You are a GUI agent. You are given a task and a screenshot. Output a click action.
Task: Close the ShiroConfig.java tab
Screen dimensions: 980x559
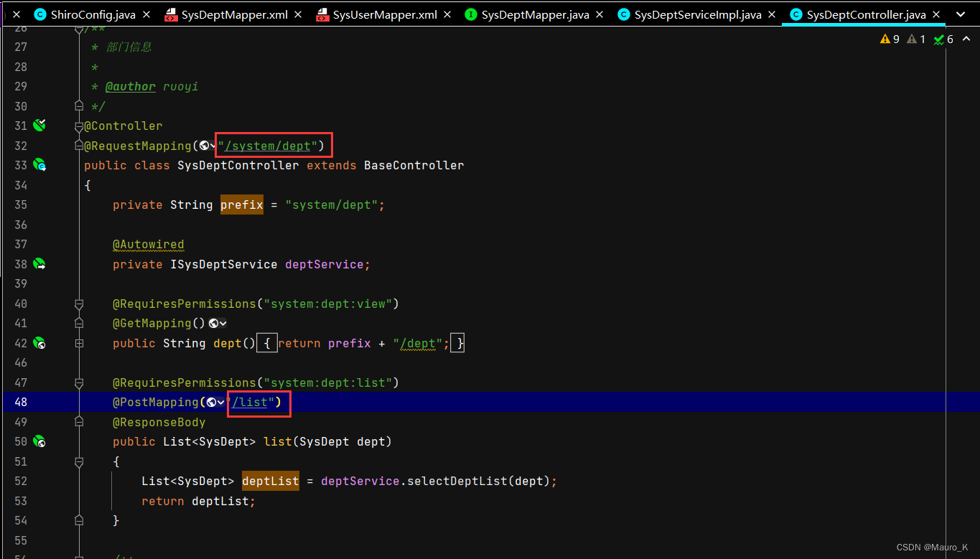coord(146,14)
